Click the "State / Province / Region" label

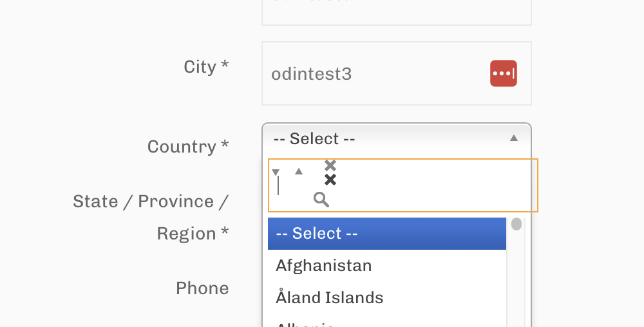151,217
